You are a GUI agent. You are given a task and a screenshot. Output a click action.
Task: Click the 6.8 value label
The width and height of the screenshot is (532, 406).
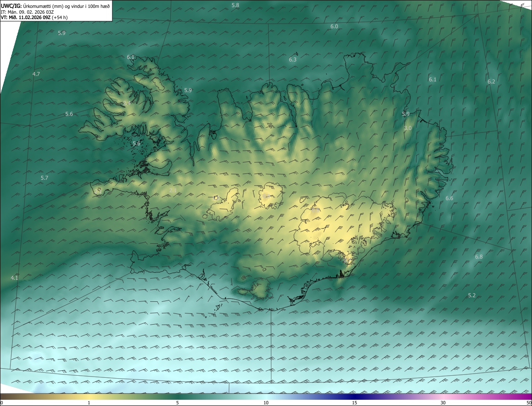[479, 257]
